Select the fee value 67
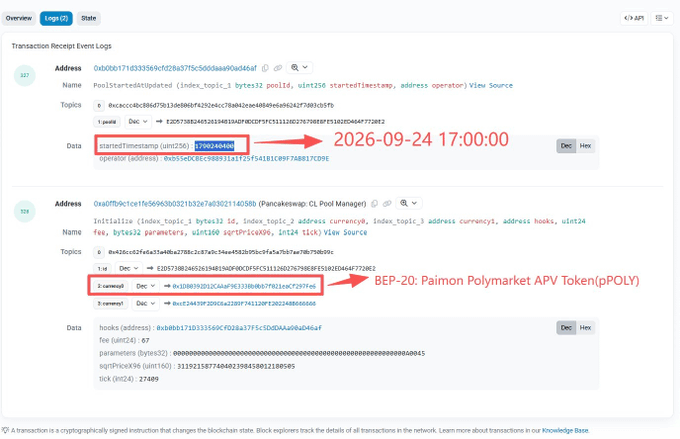Screen dimensions: 680x439 (145, 341)
